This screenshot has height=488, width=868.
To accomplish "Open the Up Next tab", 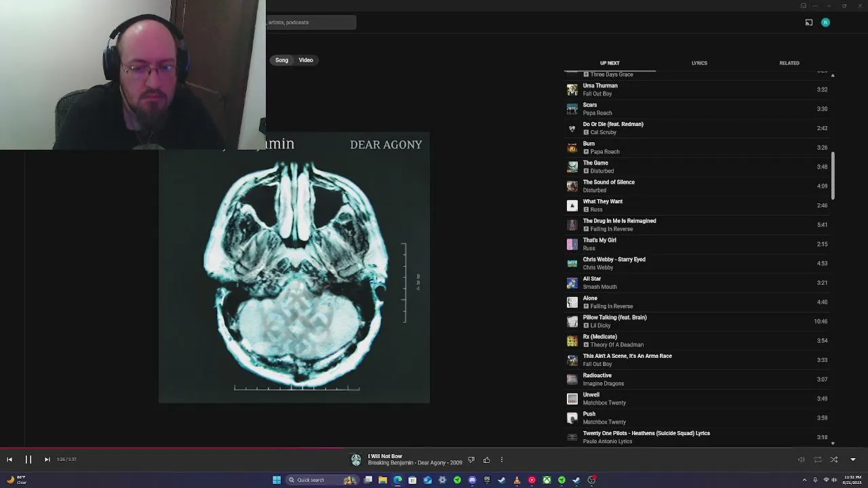I will (610, 63).
